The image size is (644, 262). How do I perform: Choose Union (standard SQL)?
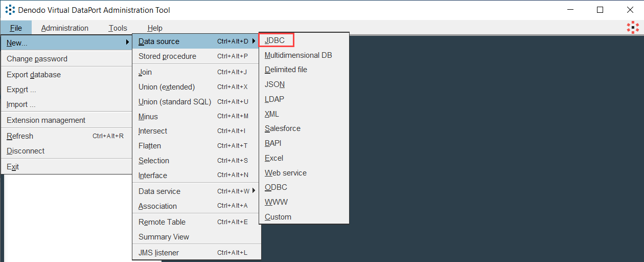tap(197, 102)
